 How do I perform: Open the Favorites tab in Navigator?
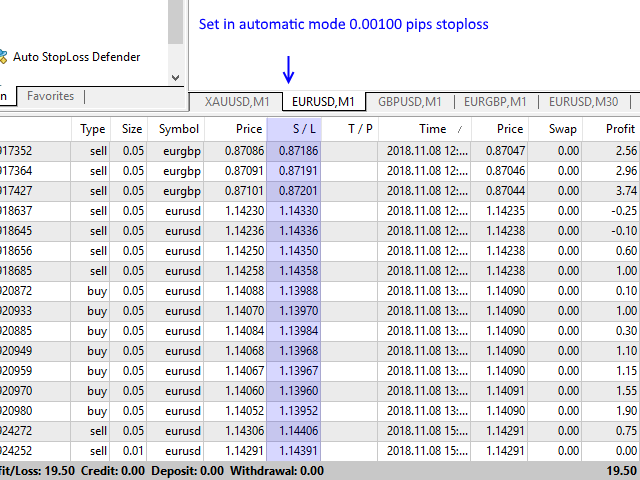pos(51,96)
